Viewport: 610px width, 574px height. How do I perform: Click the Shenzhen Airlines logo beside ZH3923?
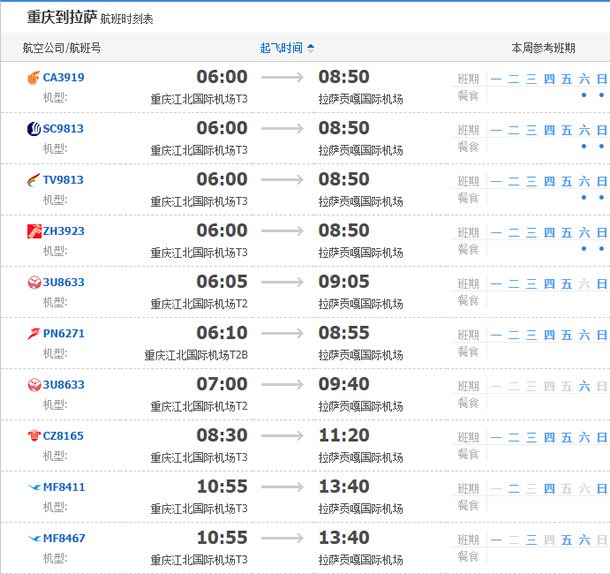coord(34,231)
